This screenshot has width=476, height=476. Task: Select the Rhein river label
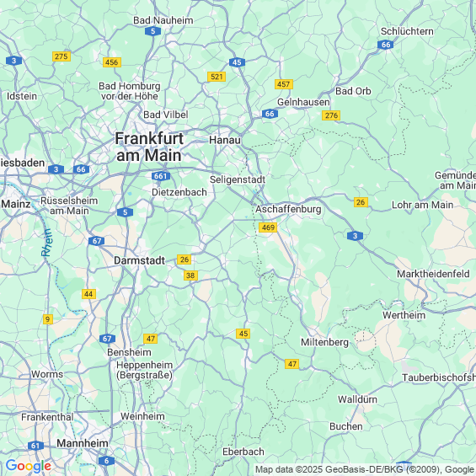coord(46,243)
